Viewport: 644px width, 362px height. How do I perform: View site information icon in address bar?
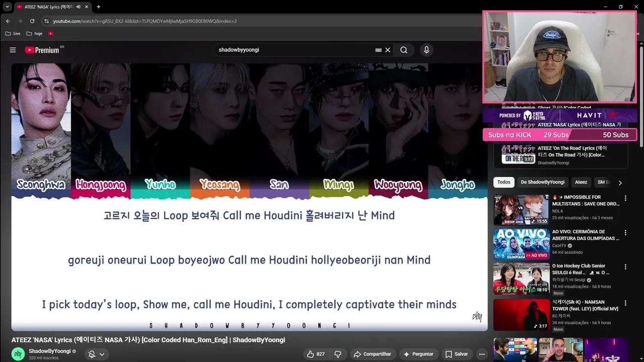point(46,21)
